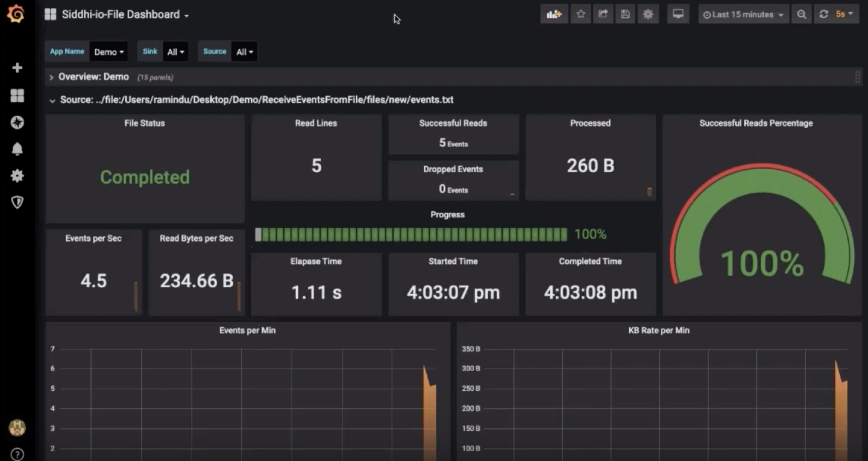Open the Last 15 minutes time picker

pyautogui.click(x=743, y=15)
